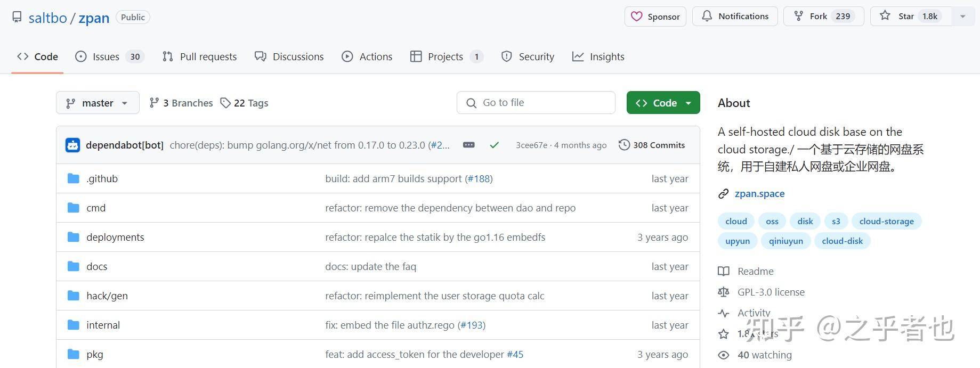
Task: Open the cmd folder
Action: [96, 208]
